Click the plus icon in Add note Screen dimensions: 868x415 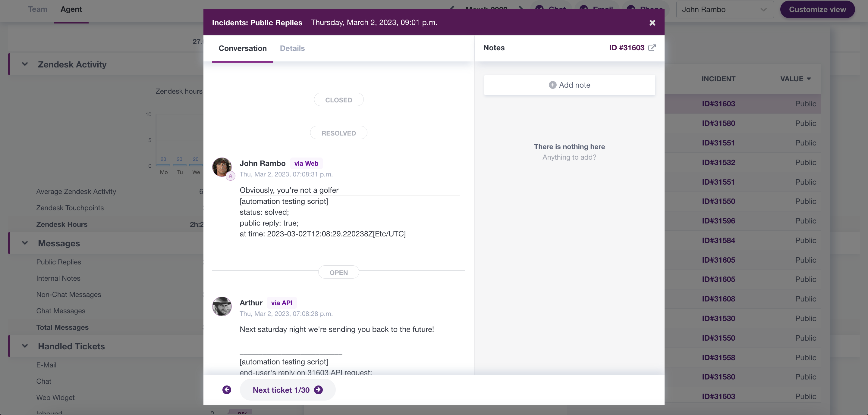tap(552, 85)
